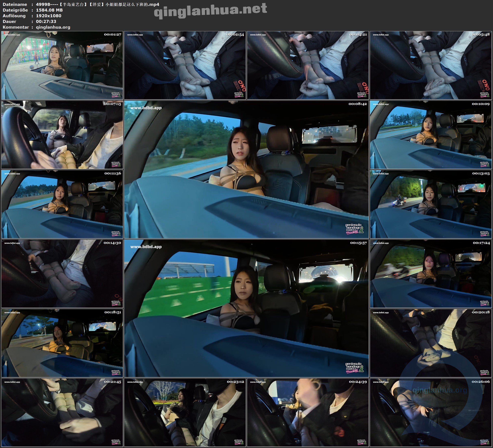Screen dimensions: 493x448
Task: Select the last frame at 00:26:06
Action: tap(431, 412)
